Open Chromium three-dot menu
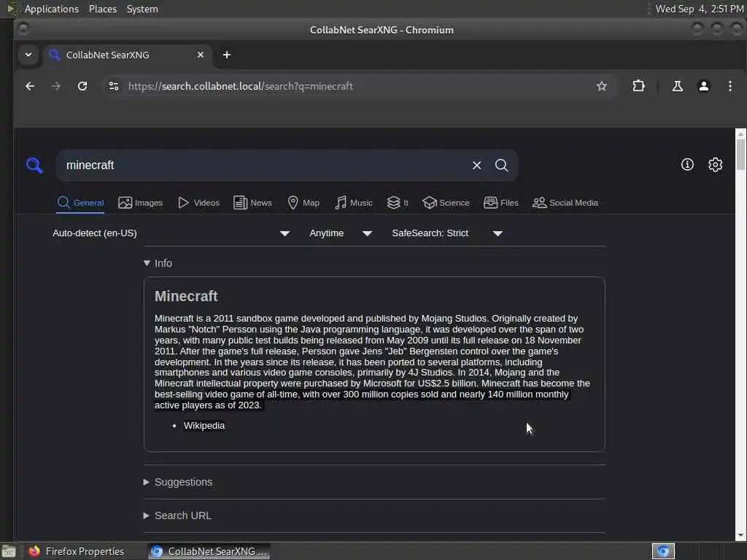The height and width of the screenshot is (560, 747). point(729,86)
